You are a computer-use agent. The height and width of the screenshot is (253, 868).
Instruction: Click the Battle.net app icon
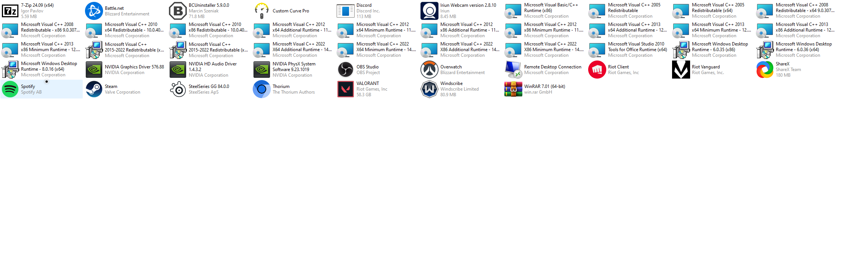click(x=94, y=11)
